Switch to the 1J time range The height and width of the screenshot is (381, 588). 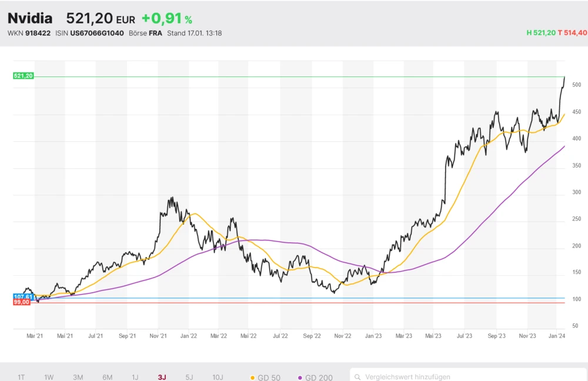click(135, 377)
